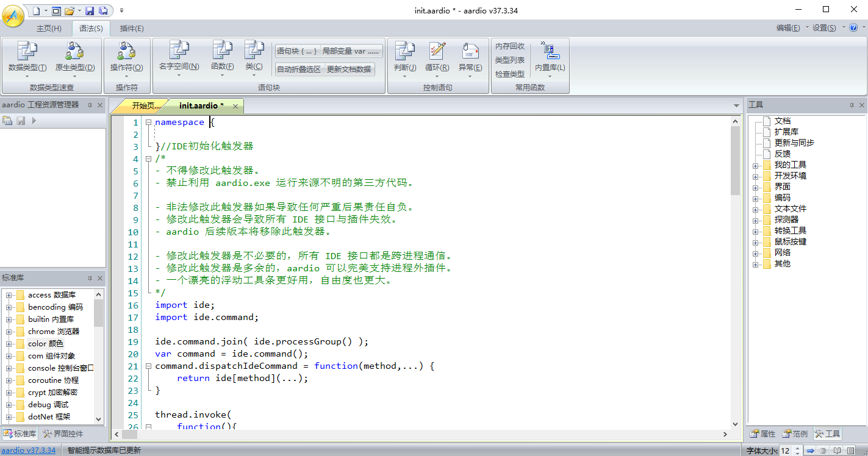This screenshot has height=456, width=868.
Task: Click the 自动折叠选区 button
Action: (299, 69)
